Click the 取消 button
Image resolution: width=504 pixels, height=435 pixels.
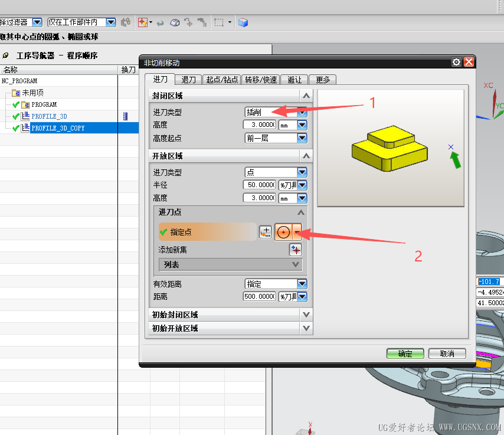coord(447,354)
